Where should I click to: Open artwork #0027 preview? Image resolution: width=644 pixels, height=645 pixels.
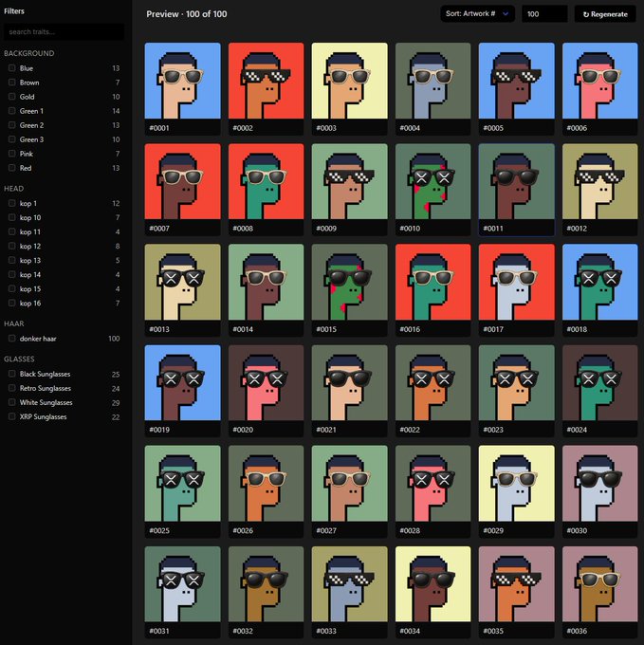point(350,484)
